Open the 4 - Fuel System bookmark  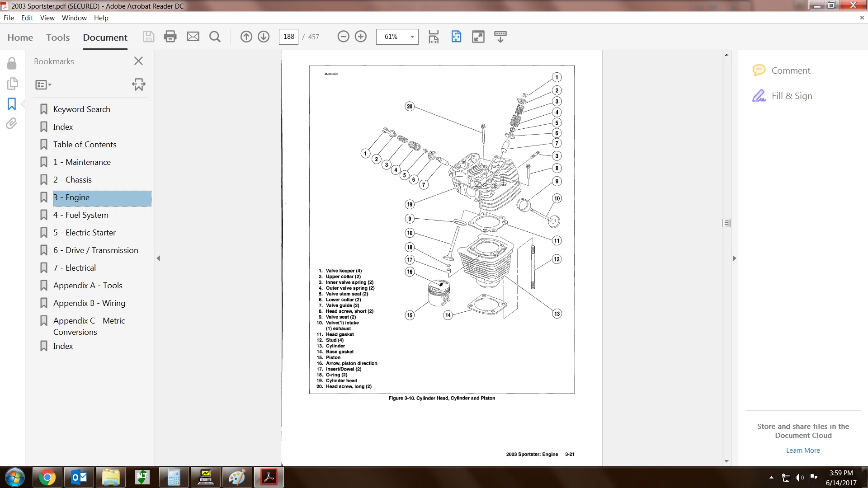point(81,215)
